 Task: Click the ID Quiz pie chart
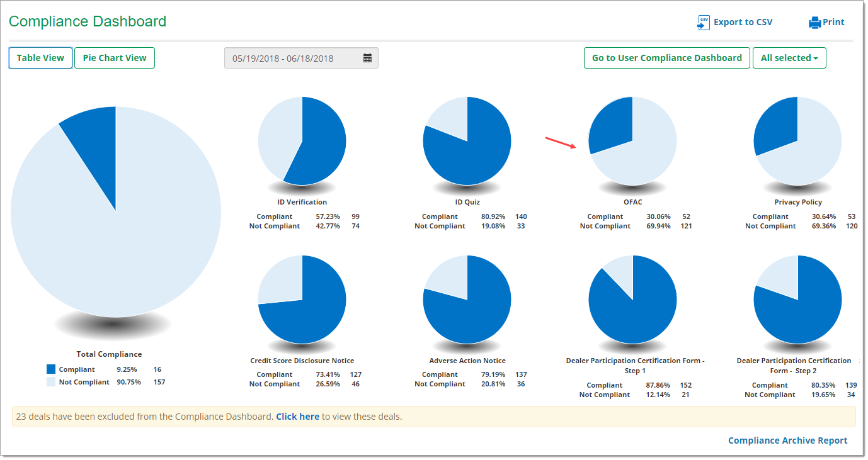[x=467, y=141]
